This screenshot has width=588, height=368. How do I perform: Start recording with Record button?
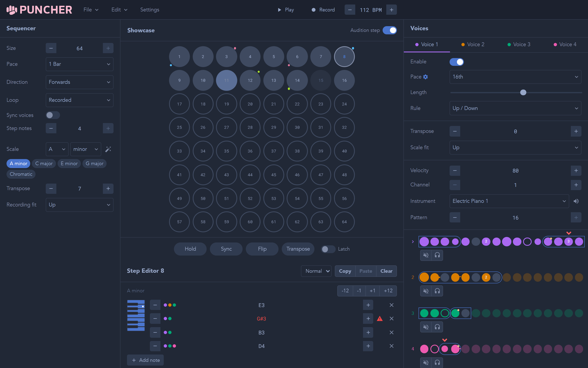pos(323,10)
